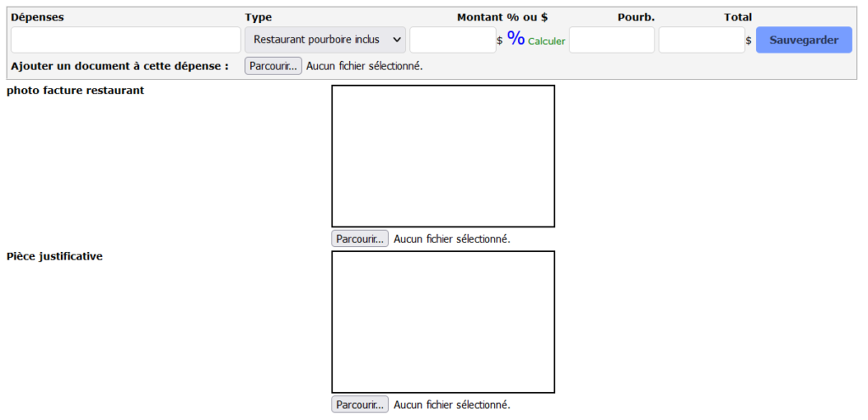Click the 'Montant % ou $' column header
The width and height of the screenshot is (868, 420).
502,17
